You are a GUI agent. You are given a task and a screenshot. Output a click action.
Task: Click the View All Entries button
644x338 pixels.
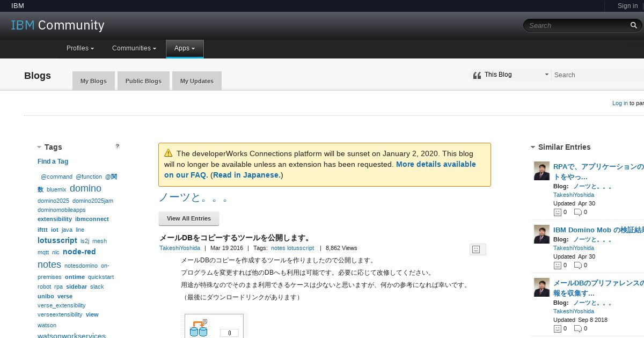pos(189,218)
